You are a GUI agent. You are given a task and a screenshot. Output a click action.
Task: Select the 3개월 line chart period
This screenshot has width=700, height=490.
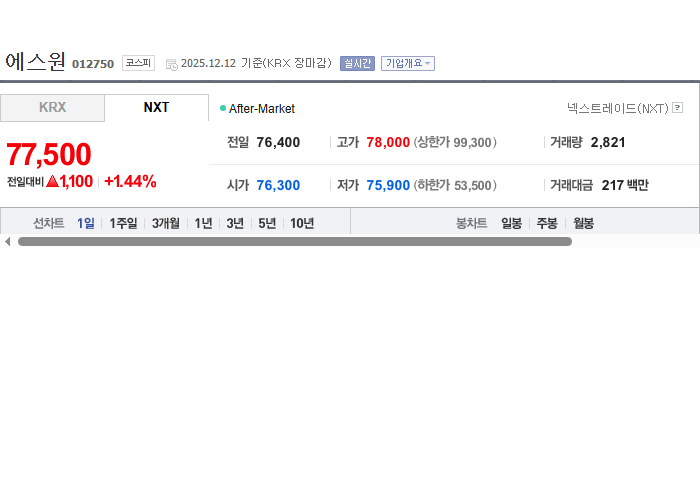click(166, 223)
